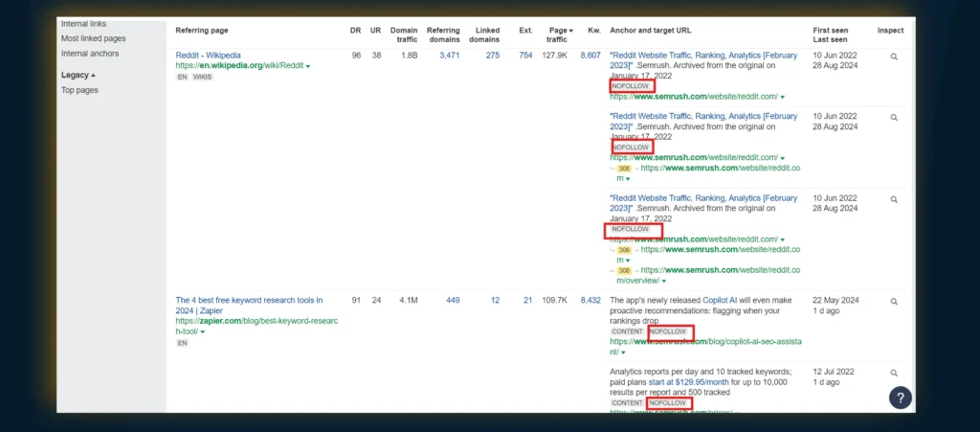Click the first 308 redirect badge
The image size is (980, 432).
pos(624,168)
